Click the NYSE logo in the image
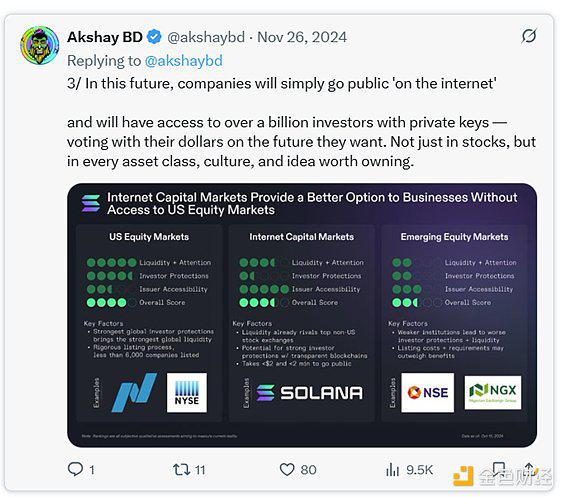 point(187,393)
